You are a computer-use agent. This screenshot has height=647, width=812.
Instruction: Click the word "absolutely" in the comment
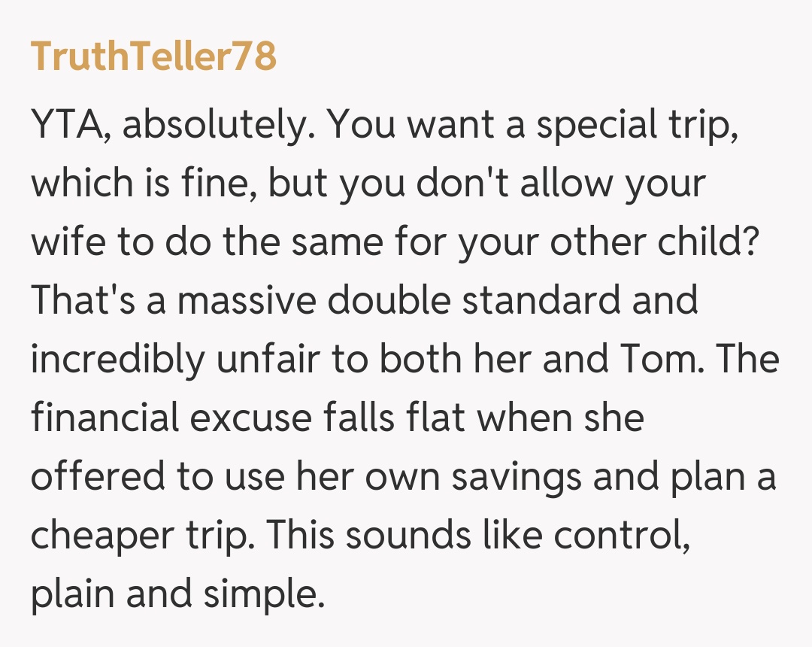coord(214,126)
